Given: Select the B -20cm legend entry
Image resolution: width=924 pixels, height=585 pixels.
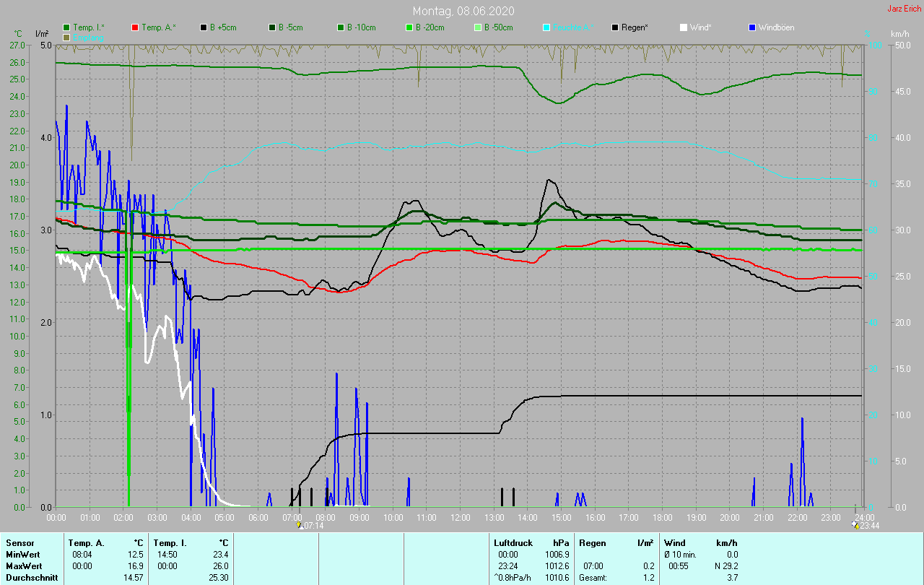Looking at the screenshot, I should (430, 27).
